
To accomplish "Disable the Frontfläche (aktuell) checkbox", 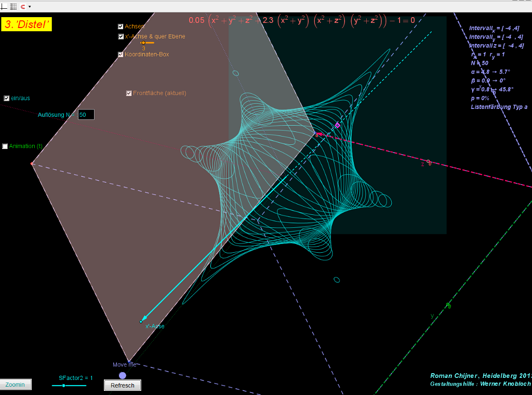I will coord(129,93).
